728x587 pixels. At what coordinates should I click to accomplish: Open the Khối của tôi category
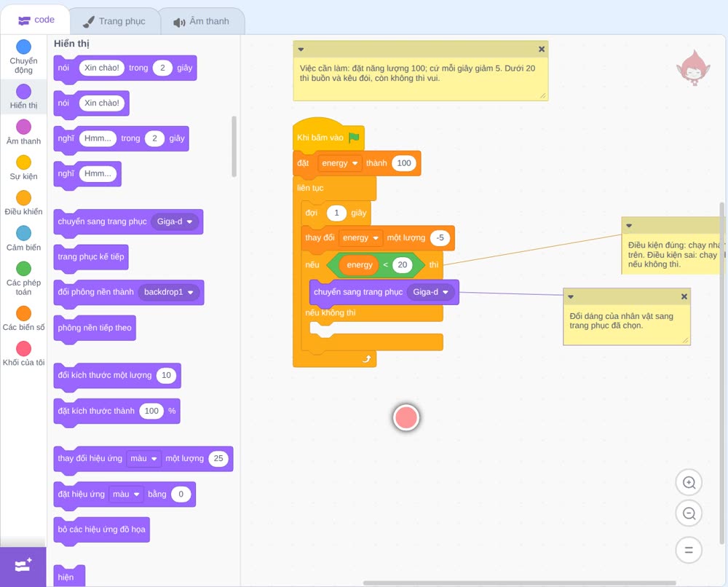[x=24, y=353]
